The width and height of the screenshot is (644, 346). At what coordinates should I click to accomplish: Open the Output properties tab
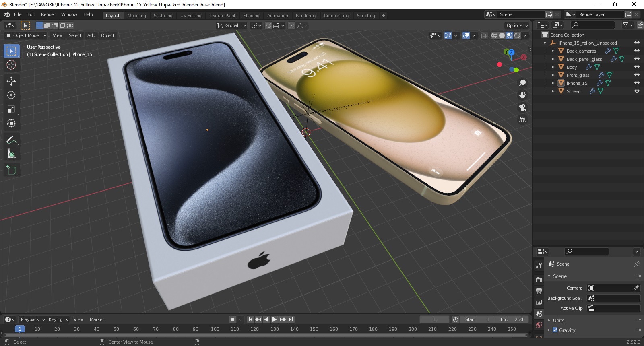tap(539, 291)
